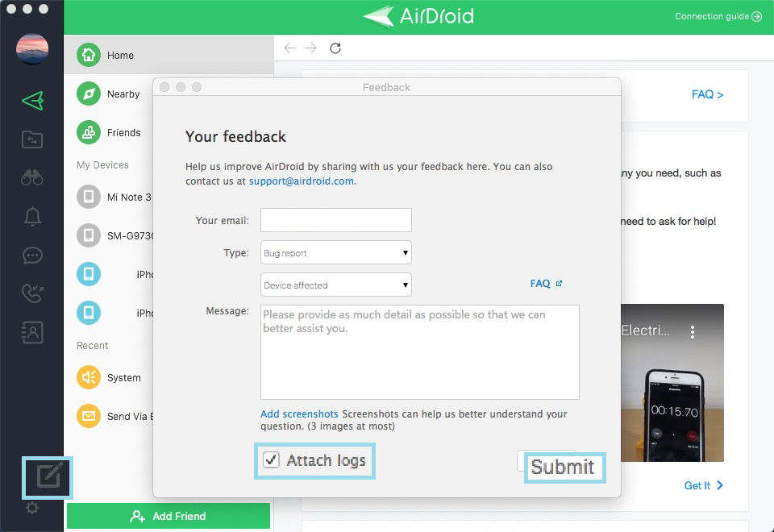This screenshot has width=774, height=532.
Task: Click the Add screenshots link
Action: (x=299, y=414)
